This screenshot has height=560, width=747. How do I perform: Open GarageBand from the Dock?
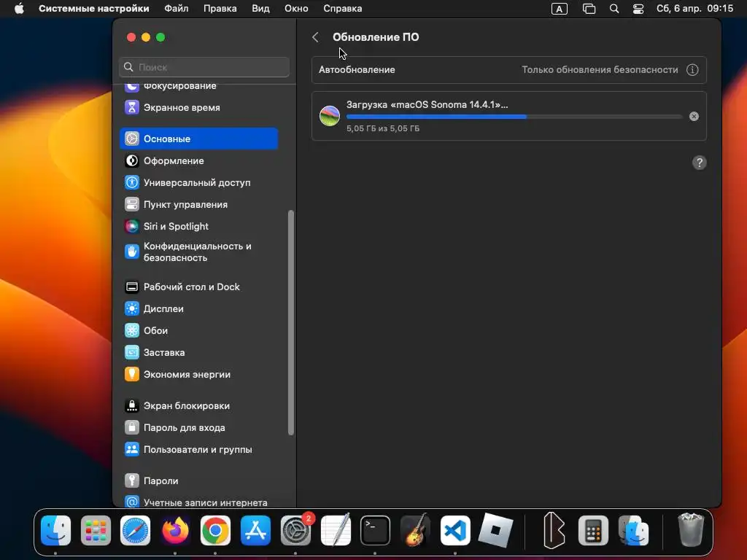tap(415, 530)
